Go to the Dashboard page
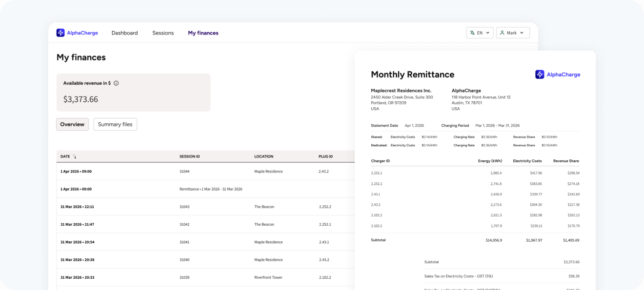 [124, 33]
